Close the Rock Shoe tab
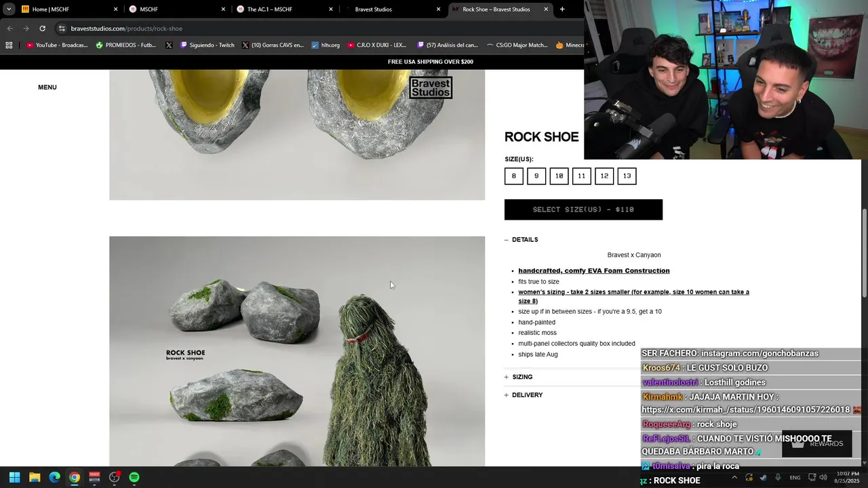The height and width of the screenshot is (488, 868). 546,9
